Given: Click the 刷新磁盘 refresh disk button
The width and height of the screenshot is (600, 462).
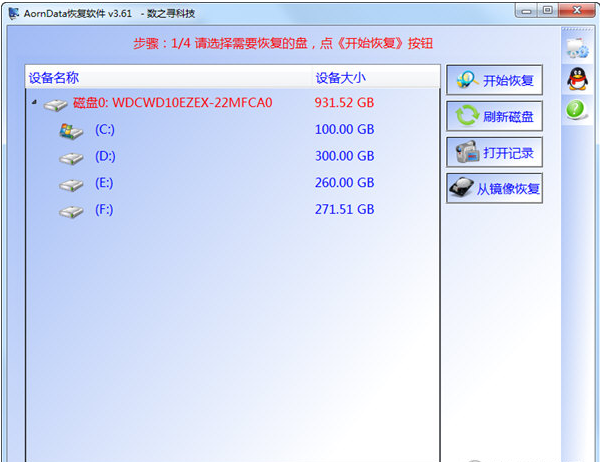Looking at the screenshot, I should click(x=494, y=116).
